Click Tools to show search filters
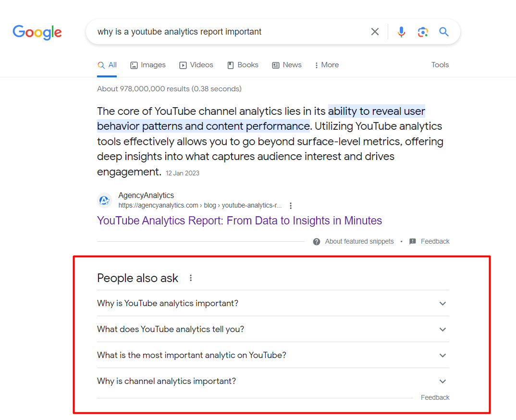This screenshot has width=516, height=420. point(440,64)
